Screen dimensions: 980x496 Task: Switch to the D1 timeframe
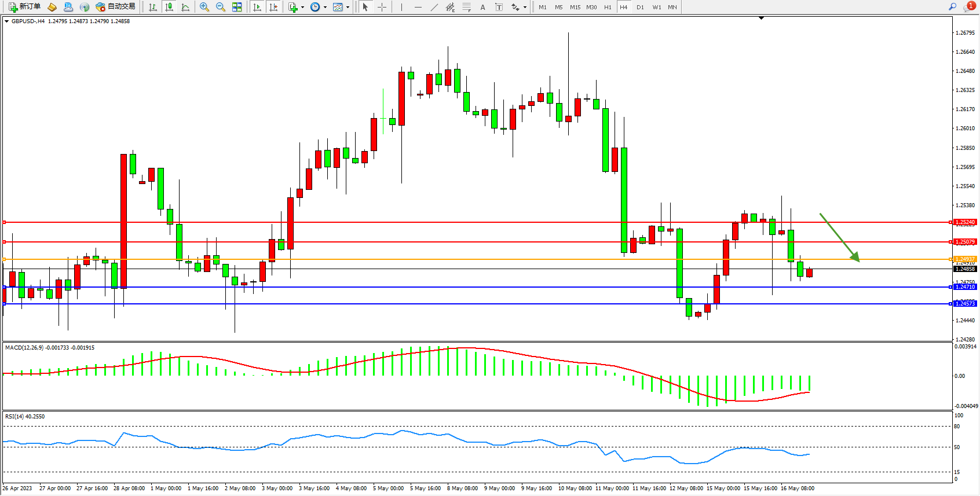[640, 7]
